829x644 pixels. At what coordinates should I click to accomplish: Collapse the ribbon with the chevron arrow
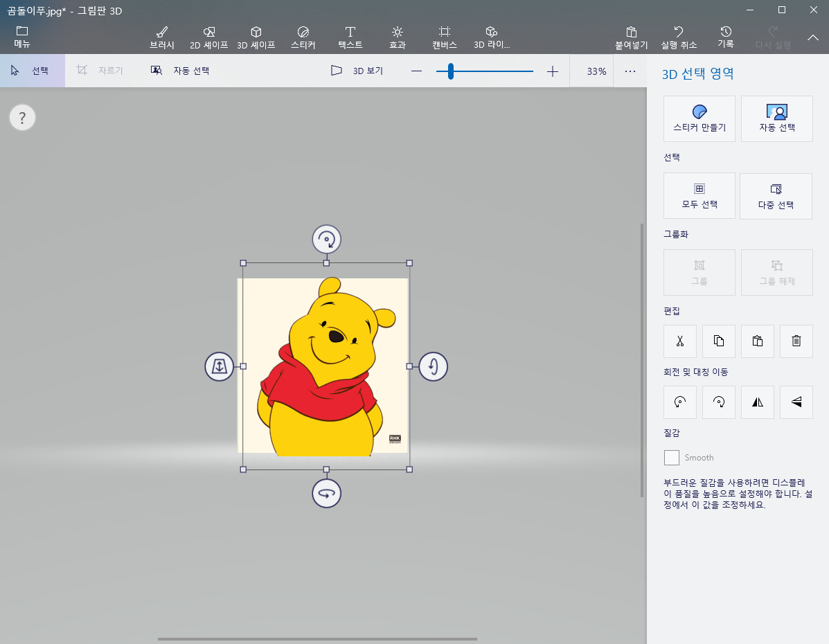[x=812, y=37]
